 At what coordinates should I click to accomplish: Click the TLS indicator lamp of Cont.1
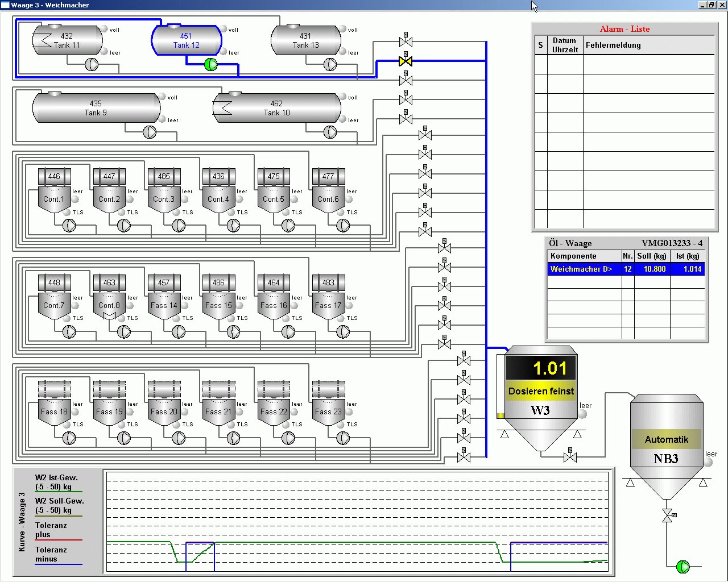pyautogui.click(x=67, y=212)
